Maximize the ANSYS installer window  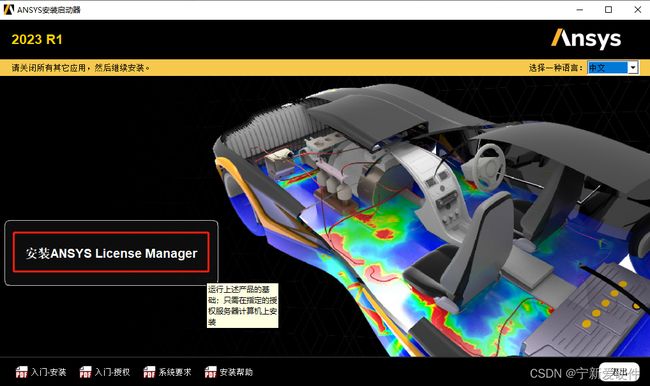609,10
